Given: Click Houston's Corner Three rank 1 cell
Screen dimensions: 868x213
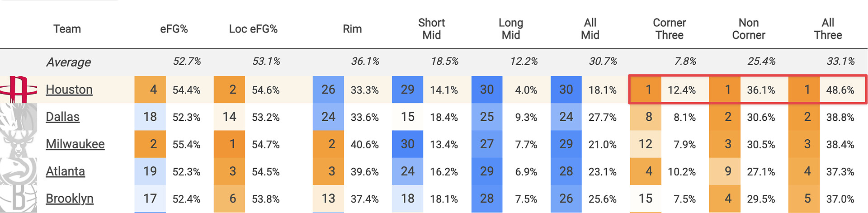Looking at the screenshot, I should [x=648, y=90].
